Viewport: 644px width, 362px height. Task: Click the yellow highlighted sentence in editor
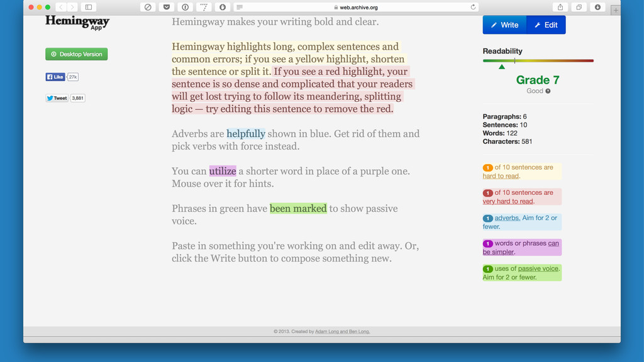(288, 58)
